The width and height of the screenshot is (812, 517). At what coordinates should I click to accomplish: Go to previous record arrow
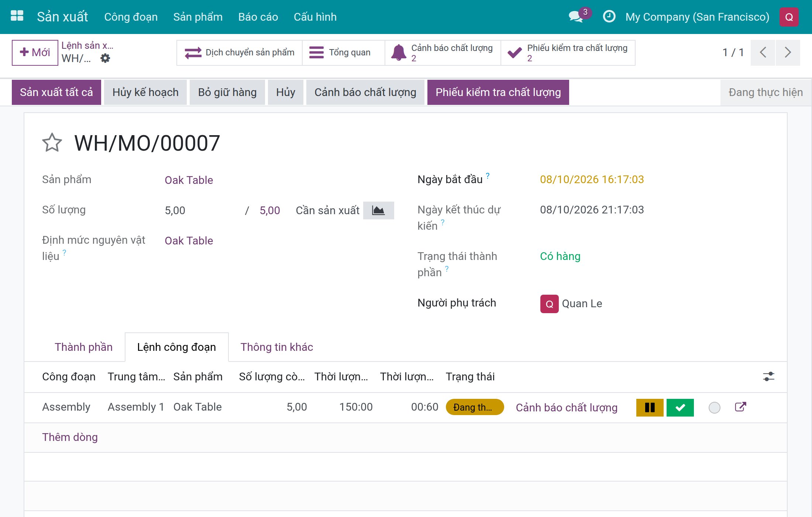(x=763, y=52)
